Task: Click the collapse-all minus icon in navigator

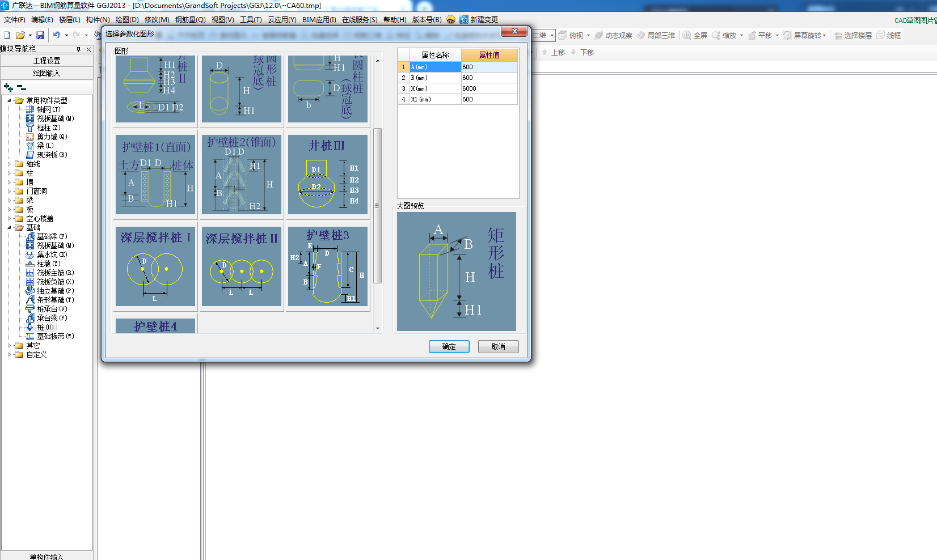Action: tap(22, 87)
